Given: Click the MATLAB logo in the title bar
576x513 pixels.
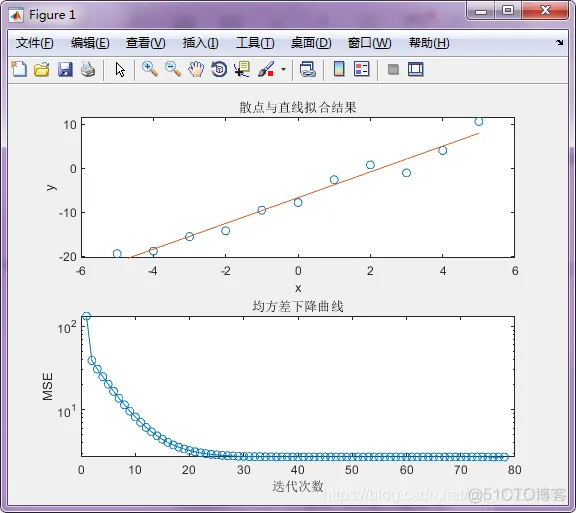Looking at the screenshot, I should [x=16, y=15].
